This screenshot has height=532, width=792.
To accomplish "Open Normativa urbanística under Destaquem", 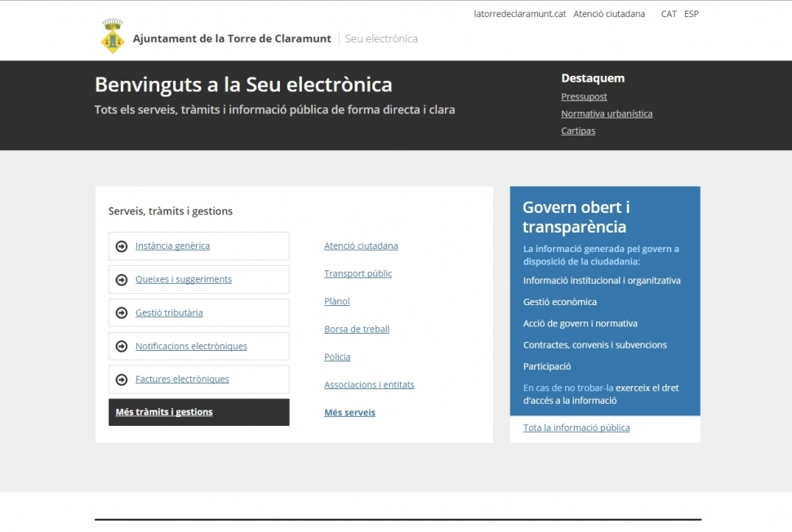I will tap(607, 114).
